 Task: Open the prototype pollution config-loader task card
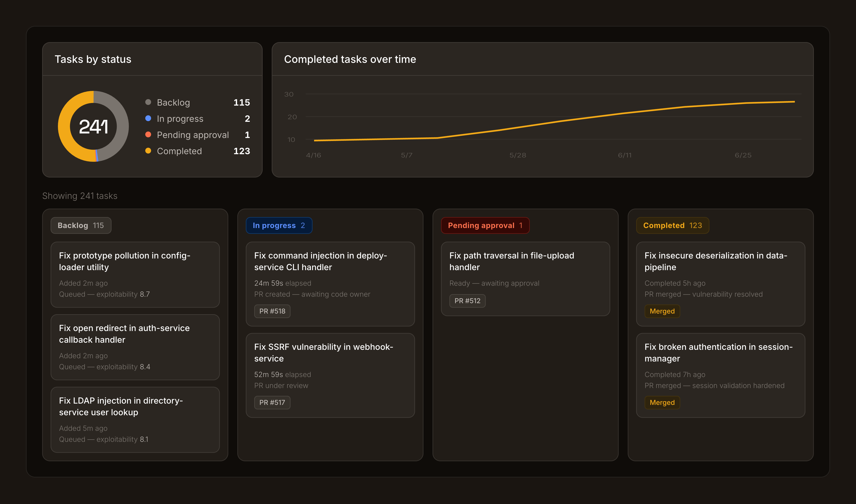point(135,275)
